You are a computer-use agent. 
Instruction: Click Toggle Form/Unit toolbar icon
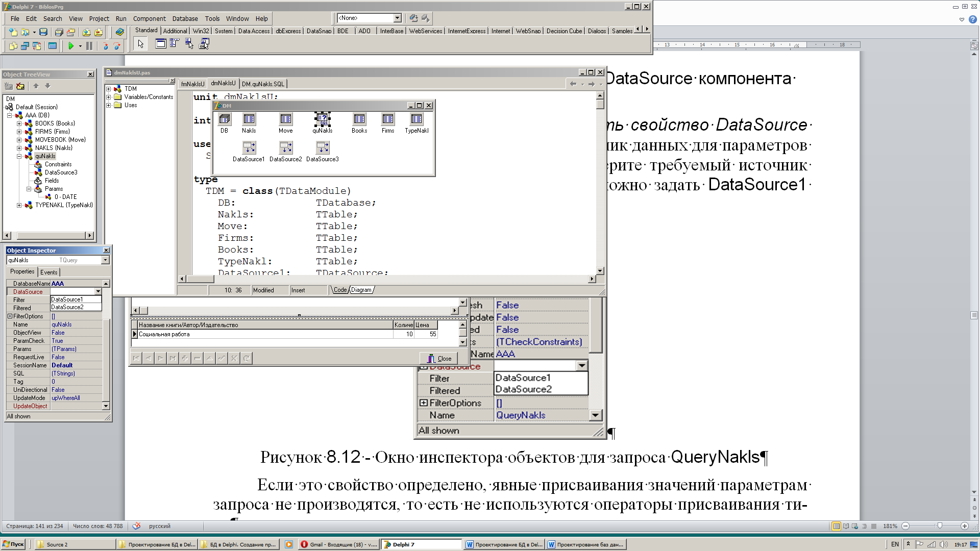[37, 46]
